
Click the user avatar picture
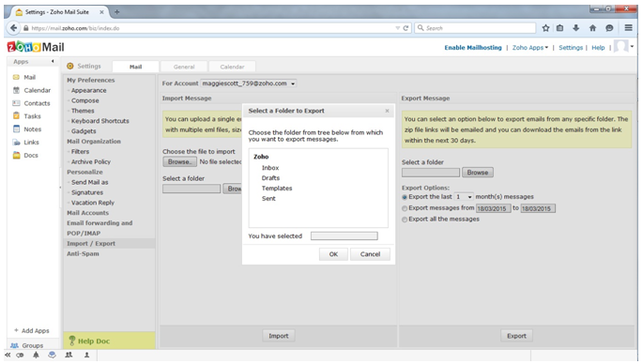click(620, 46)
